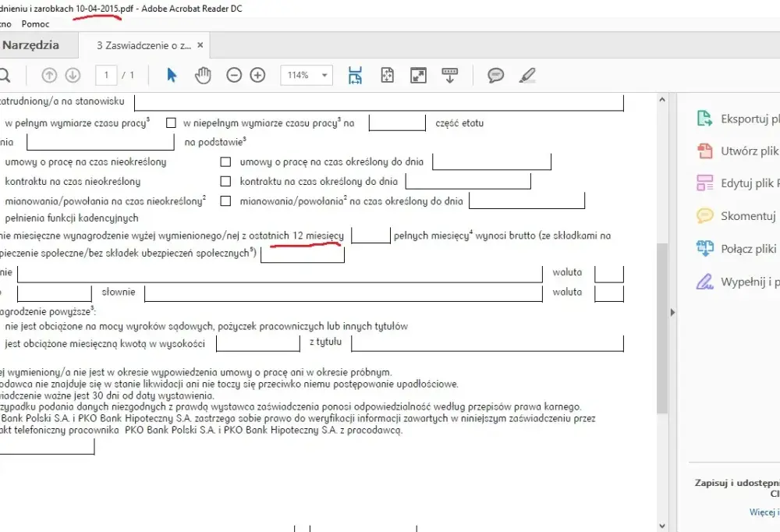The image size is (780, 532).
Task: Click the page number input field
Action: click(106, 75)
